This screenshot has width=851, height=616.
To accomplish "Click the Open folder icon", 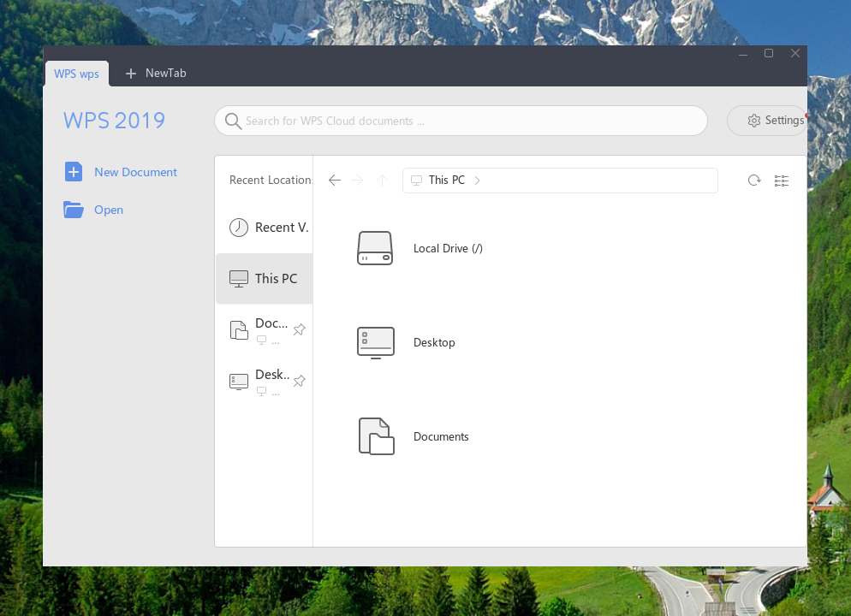I will click(74, 210).
